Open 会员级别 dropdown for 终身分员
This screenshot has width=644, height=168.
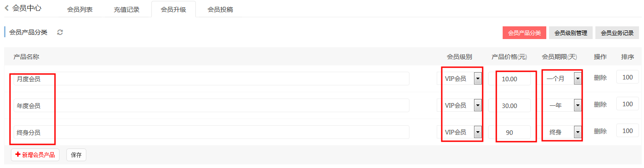[461, 132]
